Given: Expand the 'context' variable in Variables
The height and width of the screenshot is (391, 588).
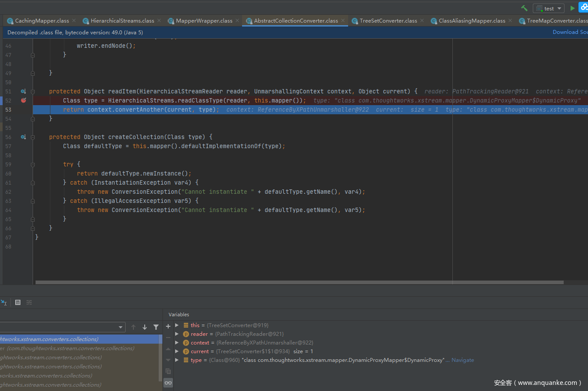Looking at the screenshot, I should coord(177,343).
